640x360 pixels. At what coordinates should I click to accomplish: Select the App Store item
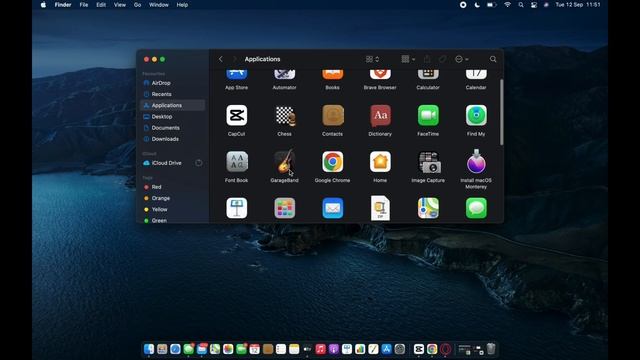(236, 80)
